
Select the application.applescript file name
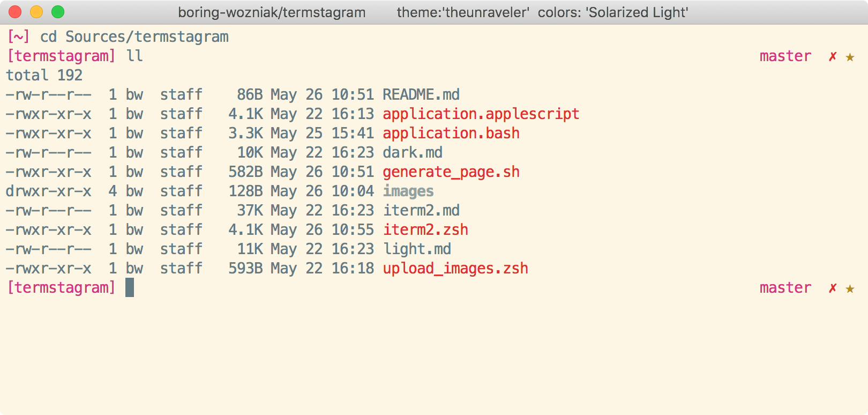(x=481, y=114)
